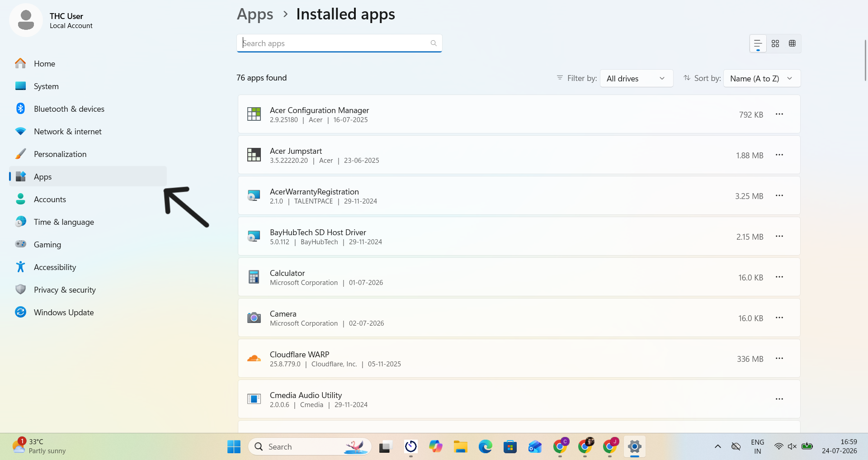Open more options for Calculator
The image size is (868, 460).
pyautogui.click(x=779, y=277)
